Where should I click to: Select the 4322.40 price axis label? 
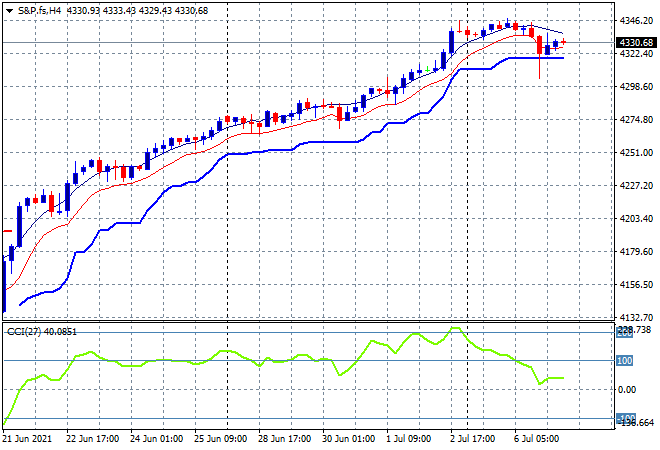tap(636, 53)
